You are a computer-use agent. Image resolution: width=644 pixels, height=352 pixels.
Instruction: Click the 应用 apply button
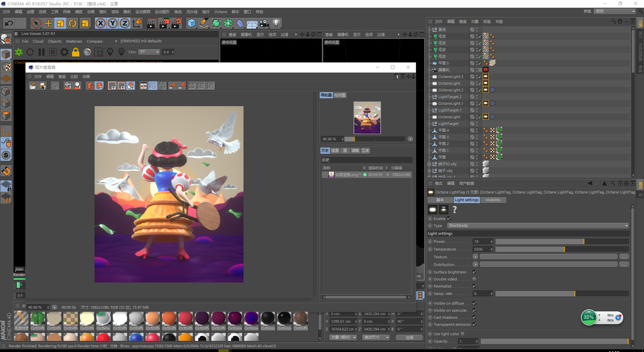410,337
